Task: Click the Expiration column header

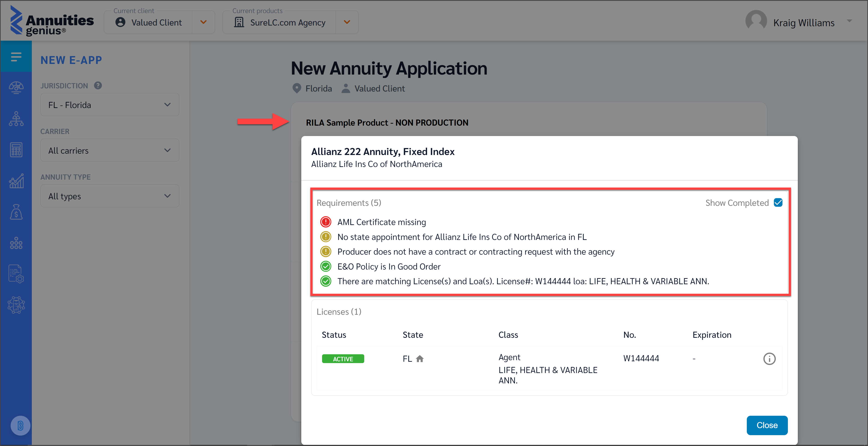Action: [712, 335]
